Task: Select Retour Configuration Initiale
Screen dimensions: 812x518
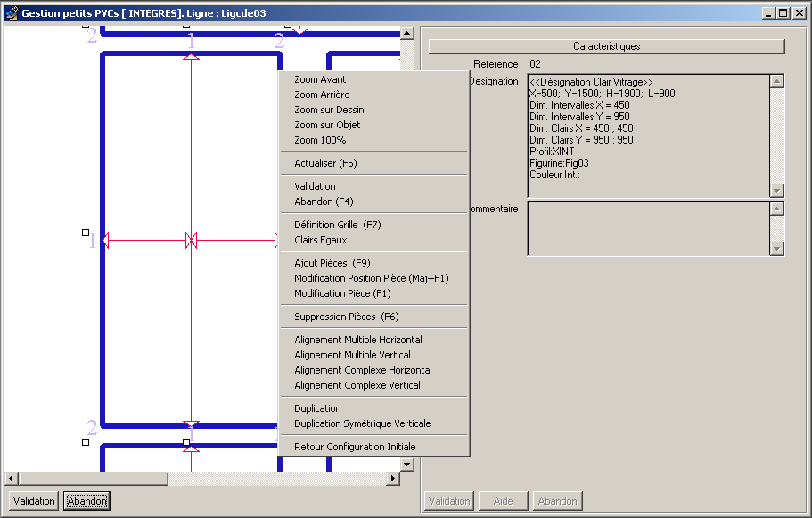Action: [355, 447]
